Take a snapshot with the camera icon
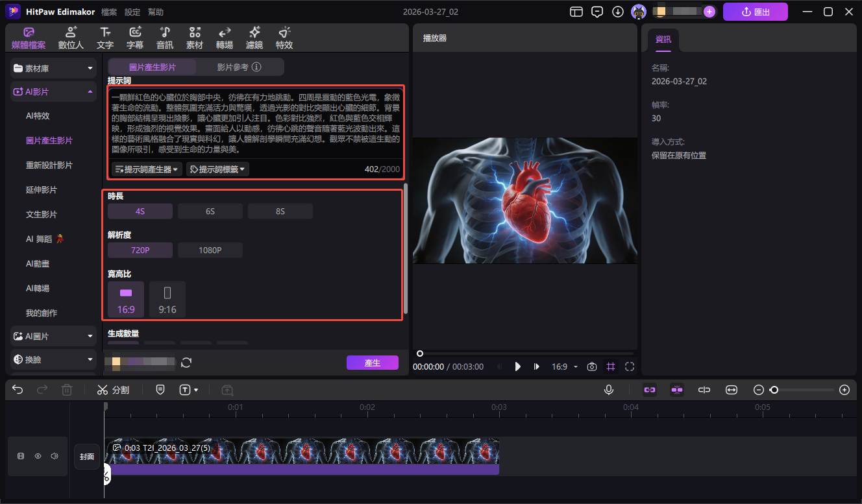The width and height of the screenshot is (862, 504). 591,366
